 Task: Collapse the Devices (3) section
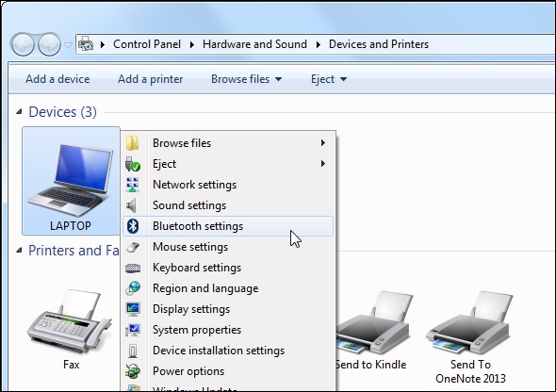click(19, 112)
